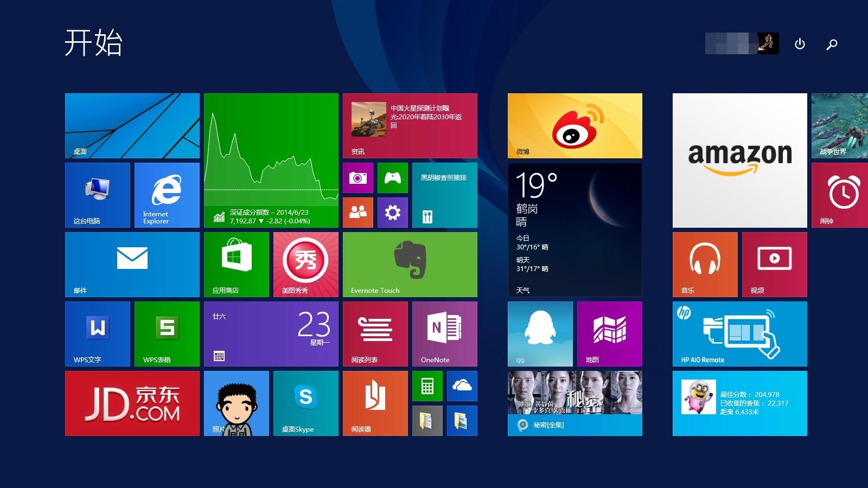Open the 秘密[全集] video tile
This screenshot has width=868, height=488.
(x=575, y=403)
